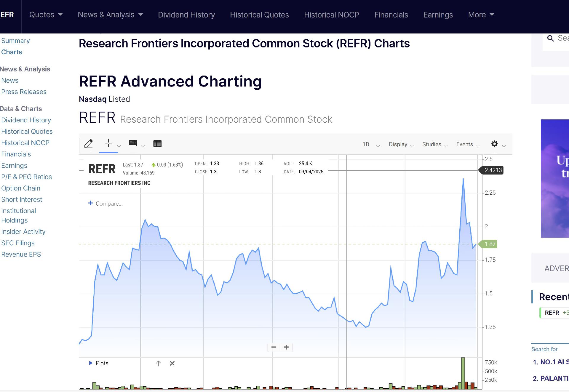Select the pencil drawing tool
The height and width of the screenshot is (392, 569).
pos(89,144)
